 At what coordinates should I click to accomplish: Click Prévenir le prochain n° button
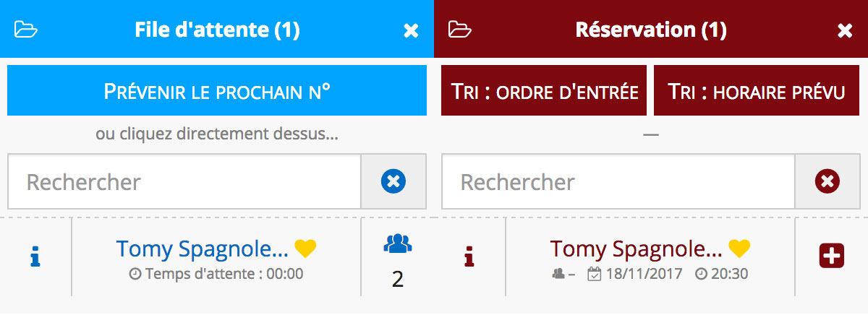click(217, 90)
